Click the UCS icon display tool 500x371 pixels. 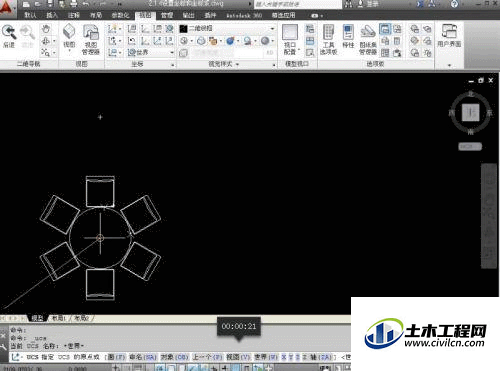point(113,29)
